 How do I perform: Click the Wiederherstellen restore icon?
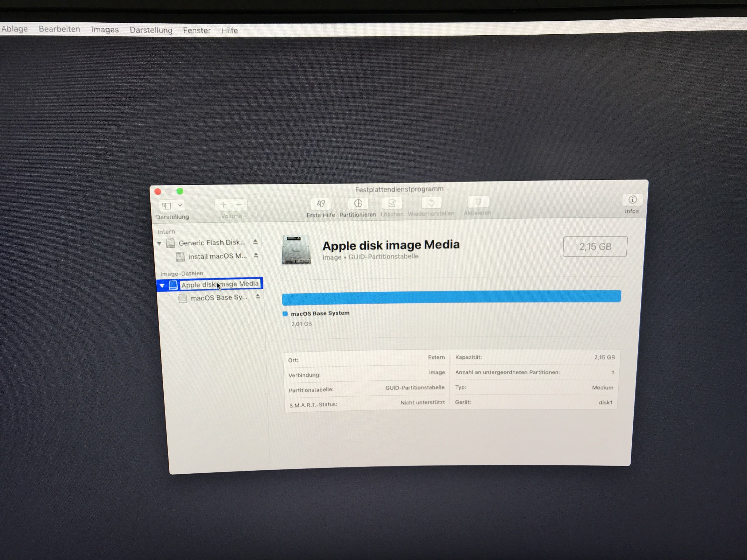(x=431, y=202)
